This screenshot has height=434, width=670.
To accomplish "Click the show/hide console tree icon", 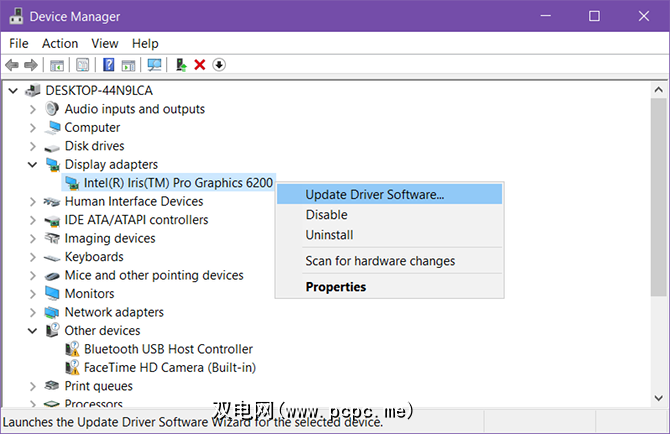I will (x=56, y=65).
